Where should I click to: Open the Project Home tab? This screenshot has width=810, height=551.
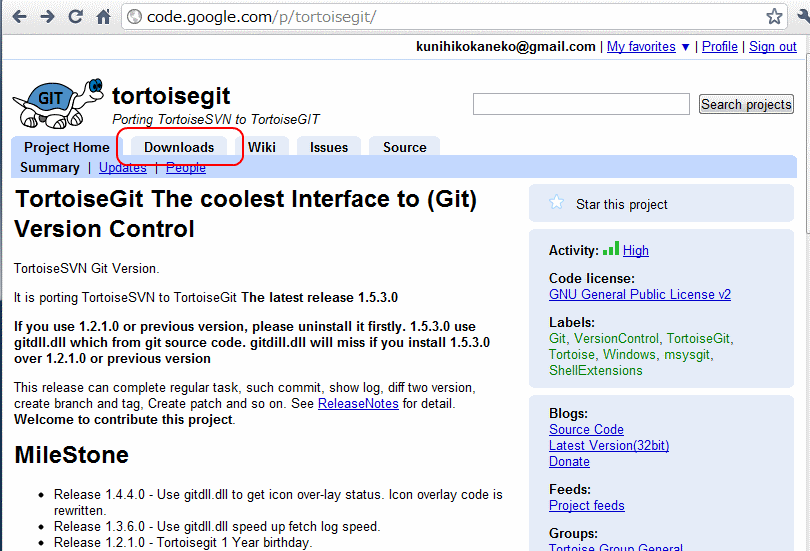coord(67,147)
